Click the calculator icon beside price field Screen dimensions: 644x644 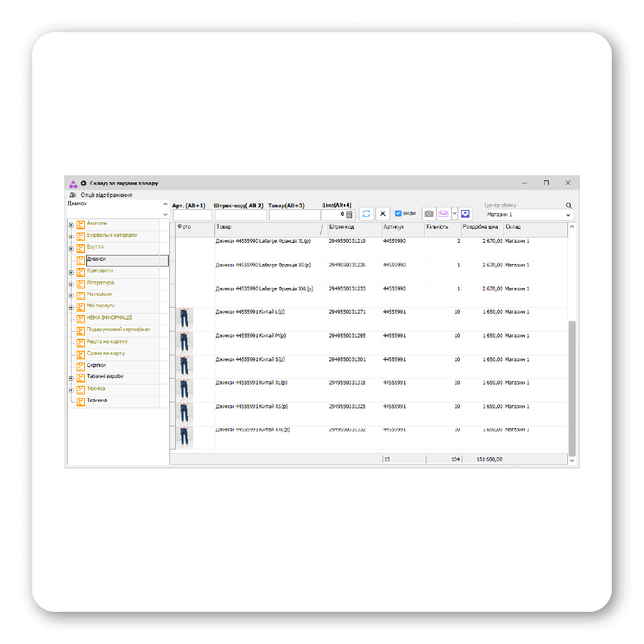tap(350, 215)
